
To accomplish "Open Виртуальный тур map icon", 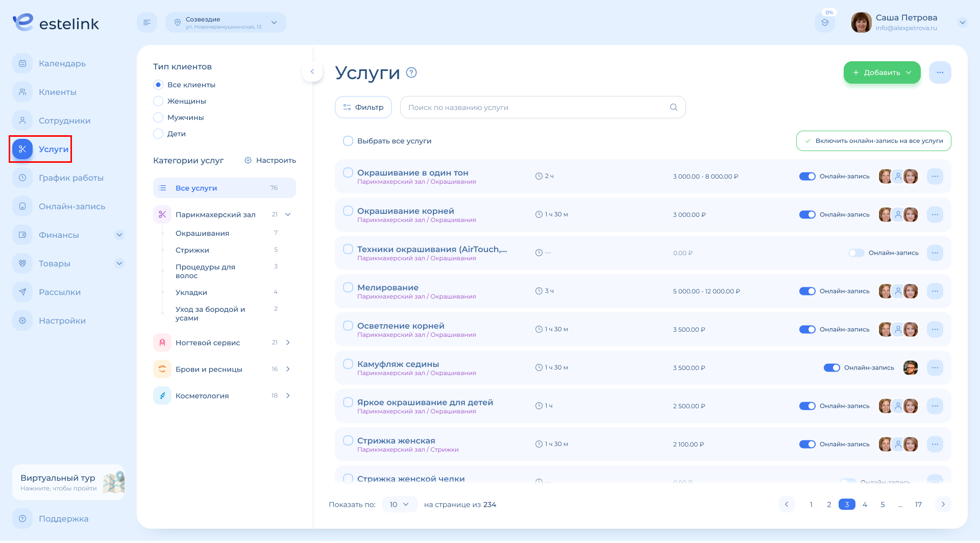I will 113,482.
